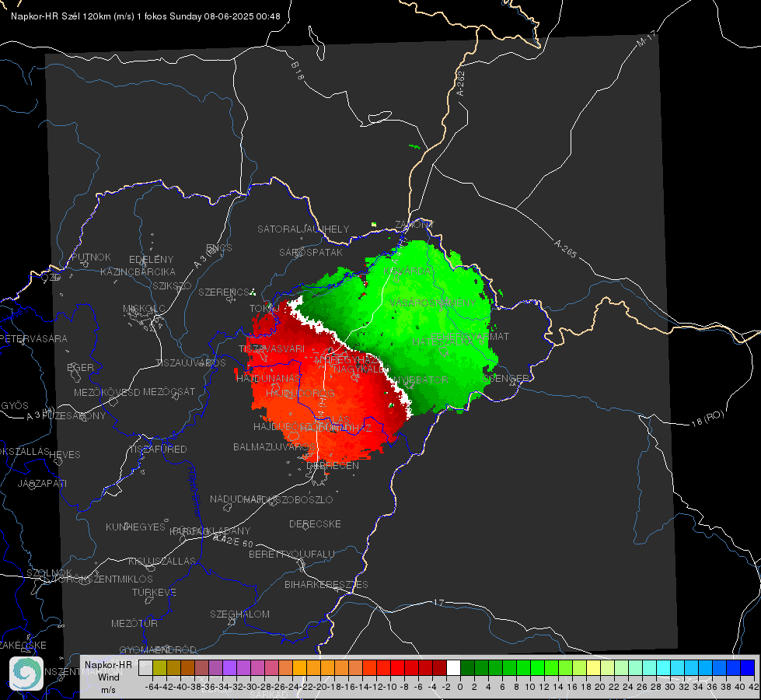Screen dimensions: 761x700
Task: Click the SZIKSZÓ town label
Action: 173,285
